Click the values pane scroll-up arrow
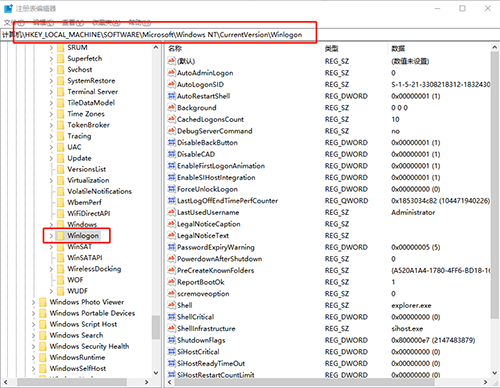Image resolution: width=500 pixels, height=388 pixels. [x=495, y=48]
